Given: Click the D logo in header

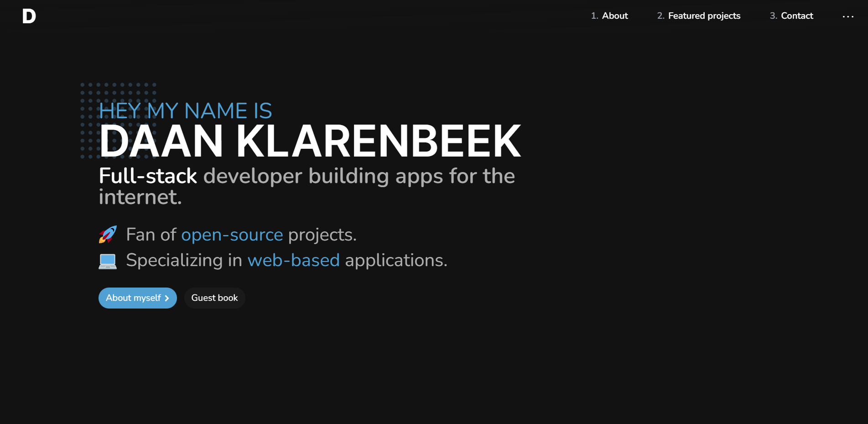Looking at the screenshot, I should (29, 16).
